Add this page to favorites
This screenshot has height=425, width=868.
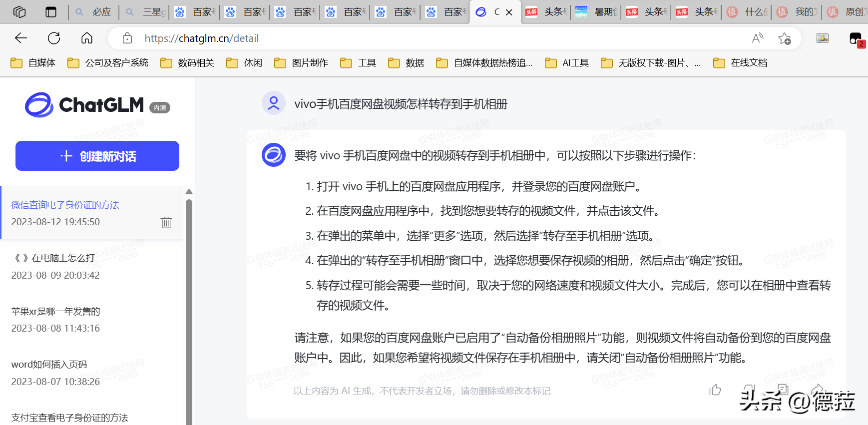point(785,38)
